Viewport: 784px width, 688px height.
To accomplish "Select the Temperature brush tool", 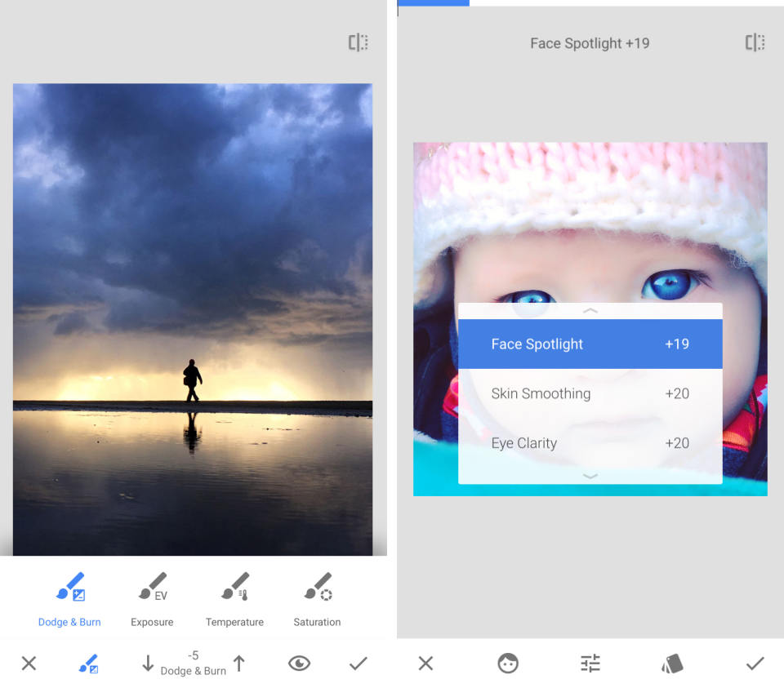I will pos(234,596).
